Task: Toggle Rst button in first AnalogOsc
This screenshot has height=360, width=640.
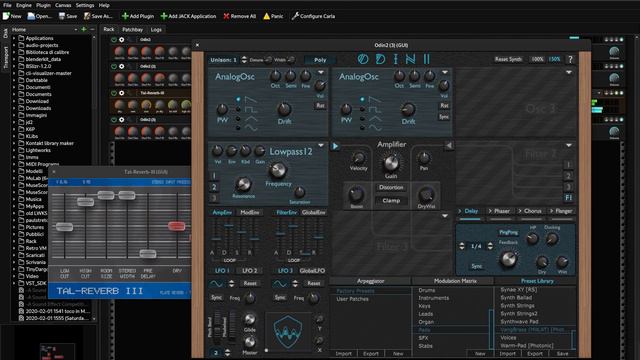Action: pyautogui.click(x=320, y=105)
